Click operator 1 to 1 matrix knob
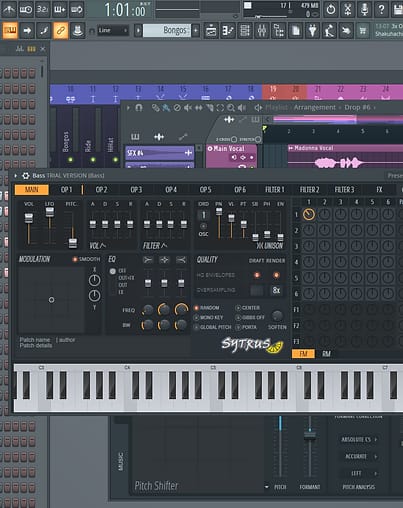This screenshot has width=403, height=508. [309, 214]
